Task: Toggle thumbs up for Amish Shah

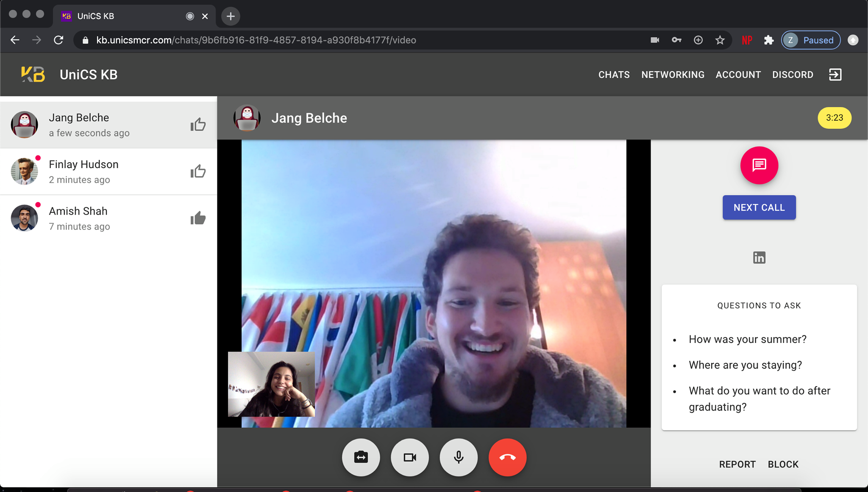Action: (198, 218)
